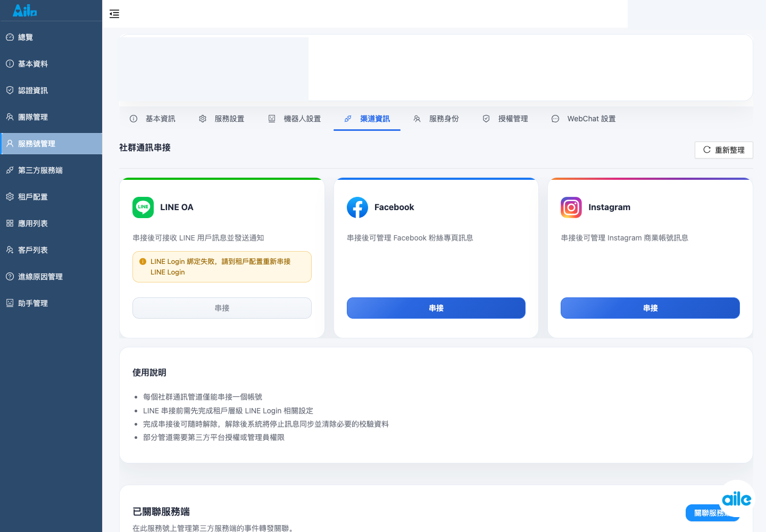
Task: Open the 服務身份 tab
Action: (x=436, y=119)
